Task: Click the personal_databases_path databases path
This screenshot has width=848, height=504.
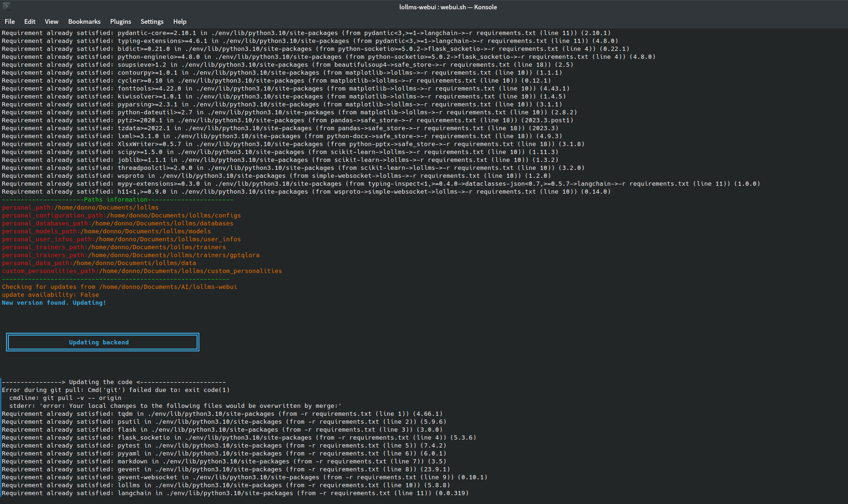Action: (x=117, y=223)
